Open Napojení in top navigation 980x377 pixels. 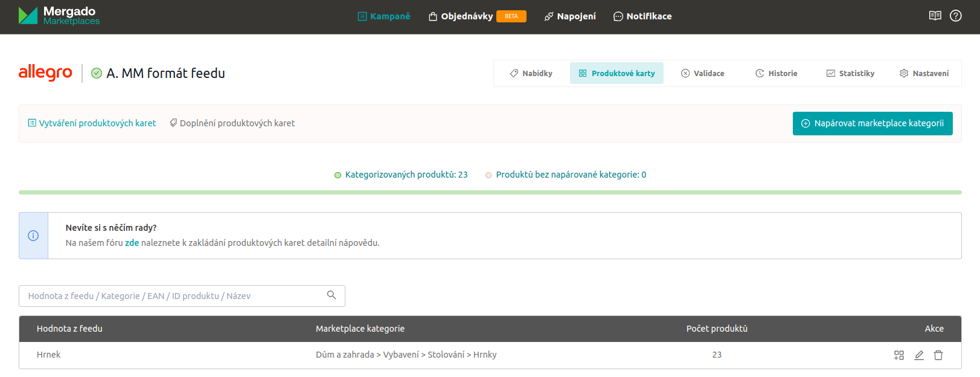(569, 16)
